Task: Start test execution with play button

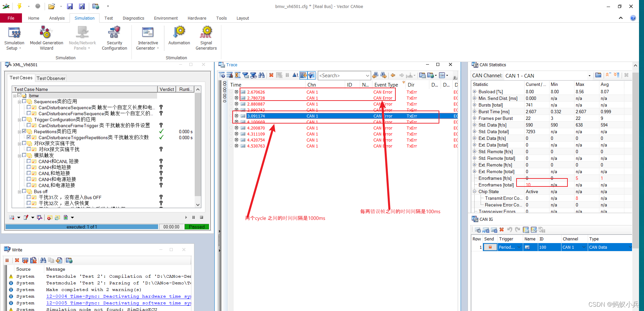Action: coord(186,217)
